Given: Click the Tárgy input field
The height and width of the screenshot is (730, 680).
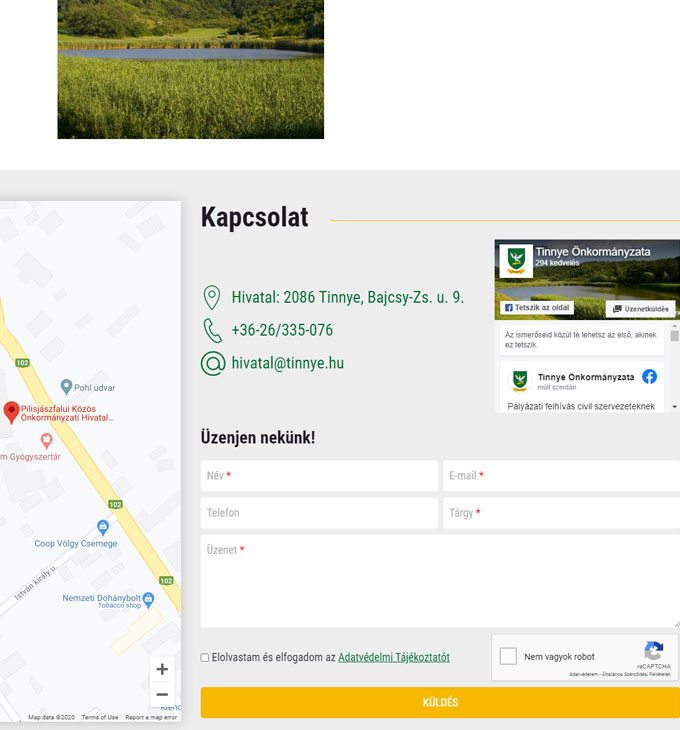Looking at the screenshot, I should point(561,513).
